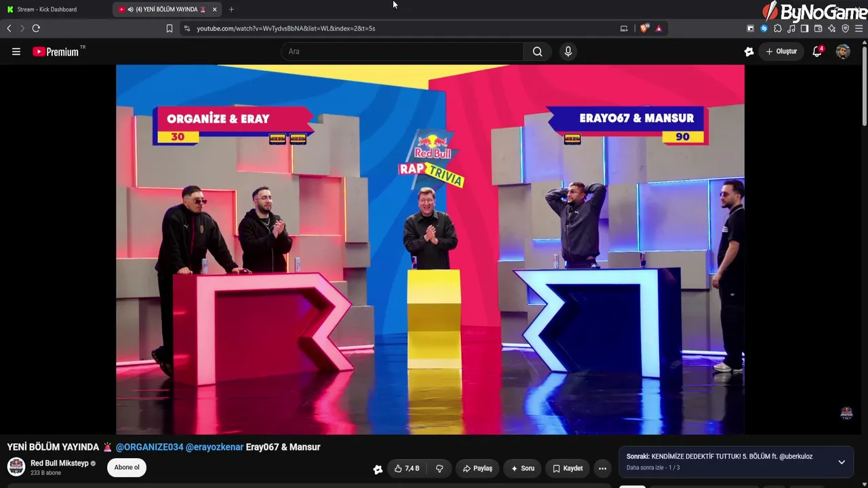This screenshot has height=488, width=868.
Task: Go back with the browser back arrow
Action: (9, 28)
